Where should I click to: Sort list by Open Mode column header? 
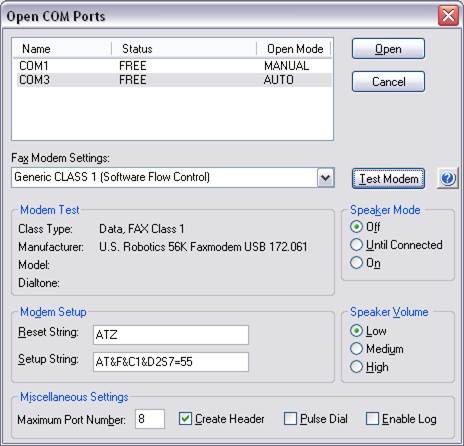(294, 49)
